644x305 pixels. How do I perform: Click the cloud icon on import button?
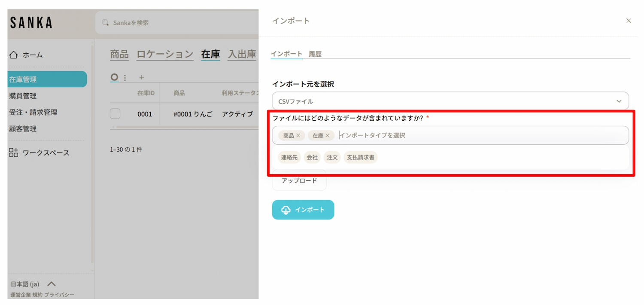point(286,210)
